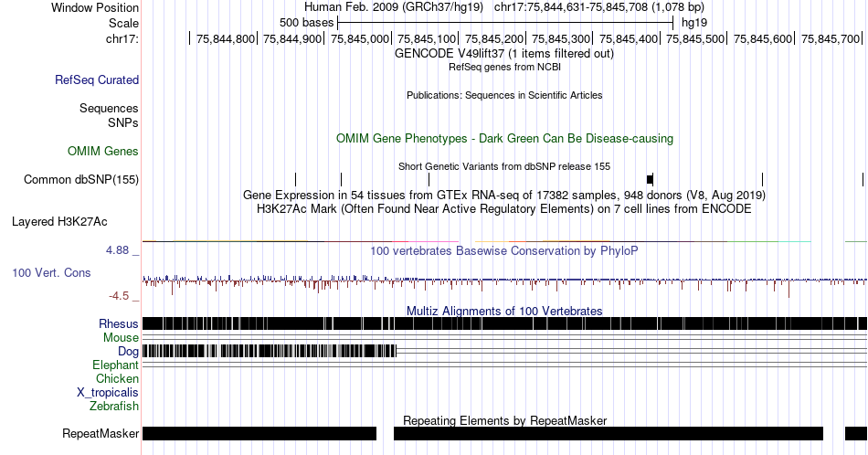Viewport: 868px width, 455px height.
Task: Click the Elephant alignment label
Action: point(115,365)
